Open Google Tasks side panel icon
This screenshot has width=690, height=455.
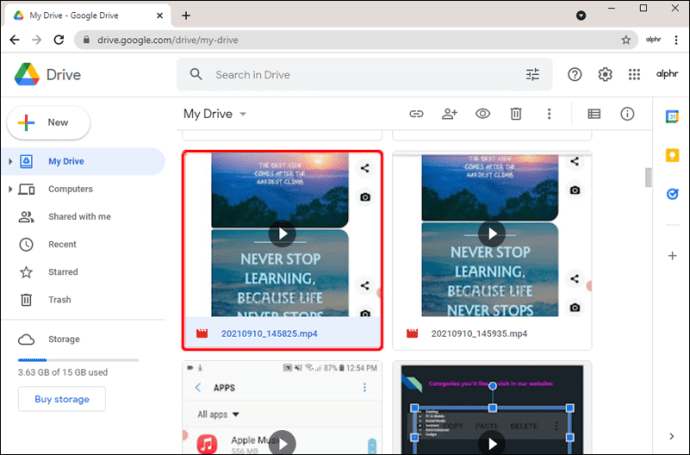[x=672, y=194]
